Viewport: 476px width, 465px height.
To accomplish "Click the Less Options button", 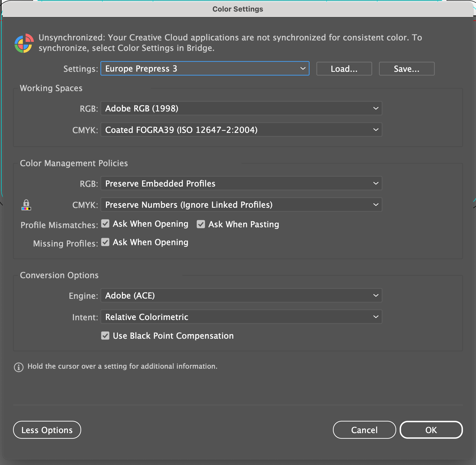I will tap(47, 430).
